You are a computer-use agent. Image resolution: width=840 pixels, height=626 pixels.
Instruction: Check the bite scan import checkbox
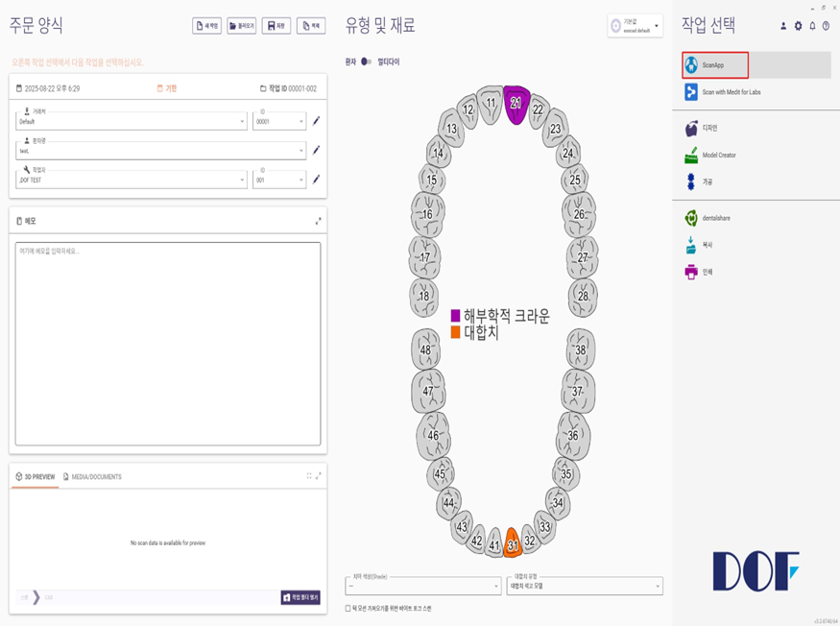(348, 608)
